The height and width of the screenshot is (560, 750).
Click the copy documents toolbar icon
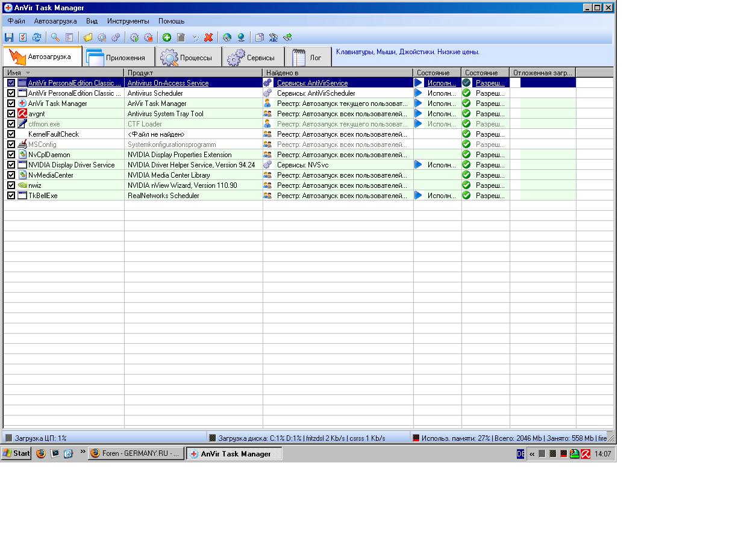click(x=260, y=37)
